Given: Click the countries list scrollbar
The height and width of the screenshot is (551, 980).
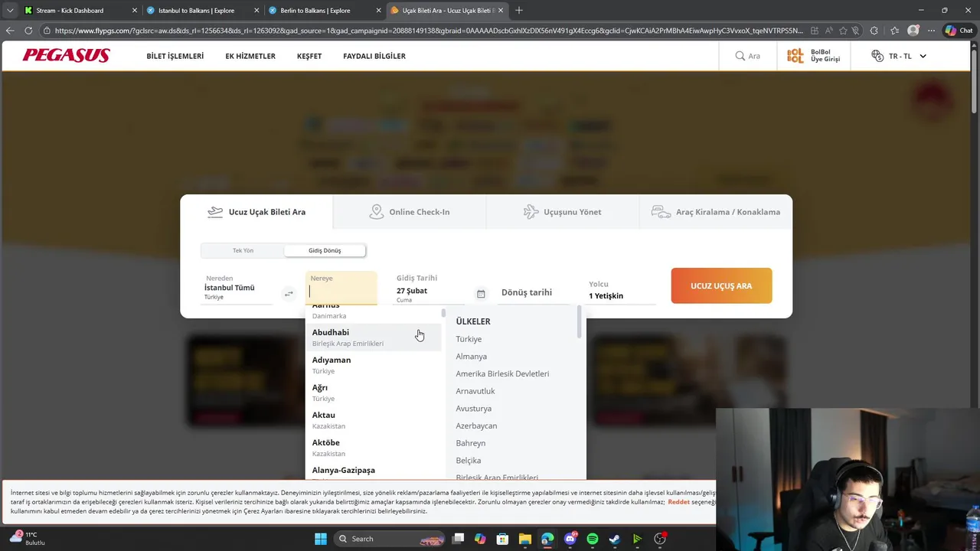Looking at the screenshot, I should 580,321.
